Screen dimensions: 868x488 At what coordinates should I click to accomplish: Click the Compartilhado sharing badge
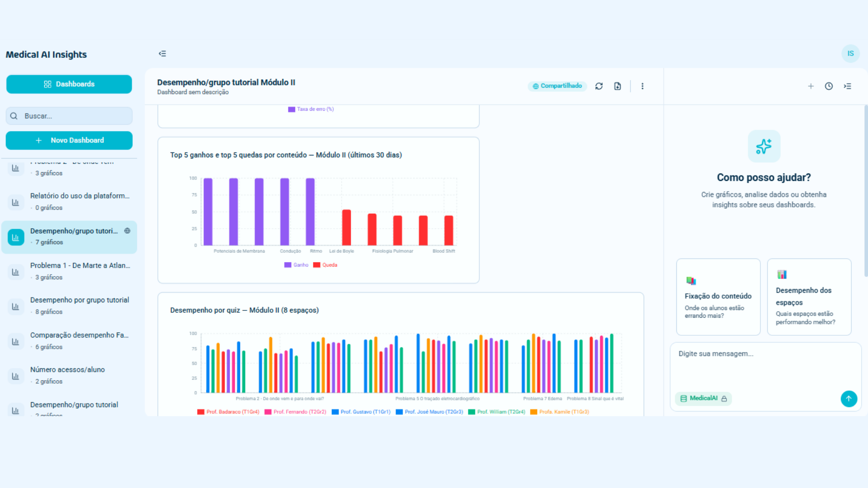557,86
